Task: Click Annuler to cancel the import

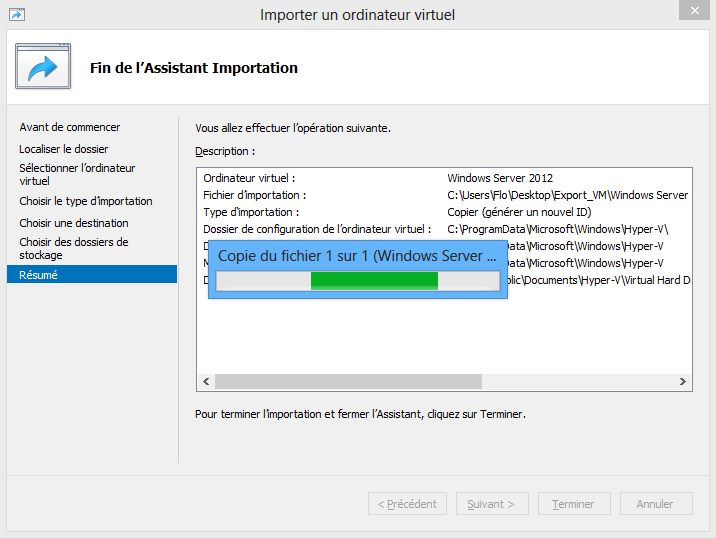Action: coord(655,504)
